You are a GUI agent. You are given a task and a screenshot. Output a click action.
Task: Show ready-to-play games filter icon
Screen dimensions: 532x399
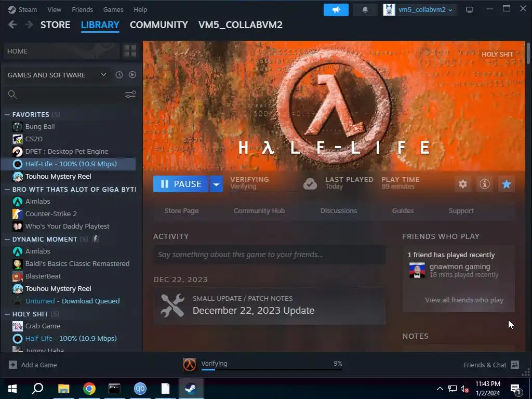[132, 75]
